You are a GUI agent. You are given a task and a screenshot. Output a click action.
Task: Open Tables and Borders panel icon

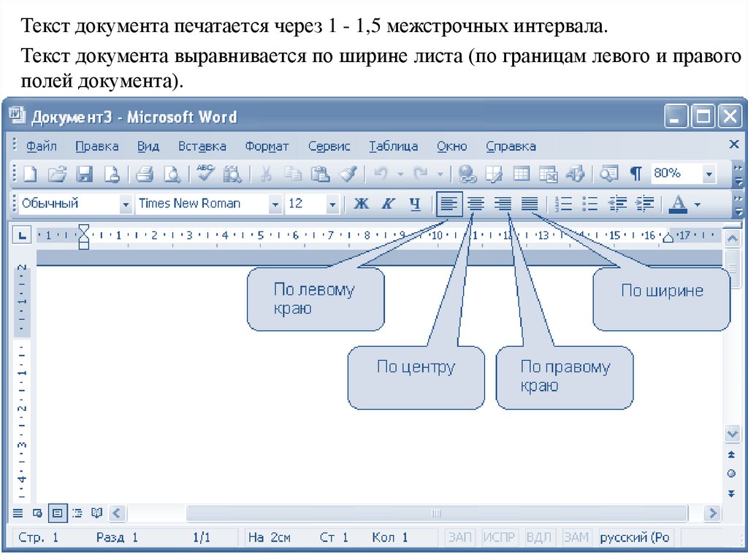coord(494,174)
